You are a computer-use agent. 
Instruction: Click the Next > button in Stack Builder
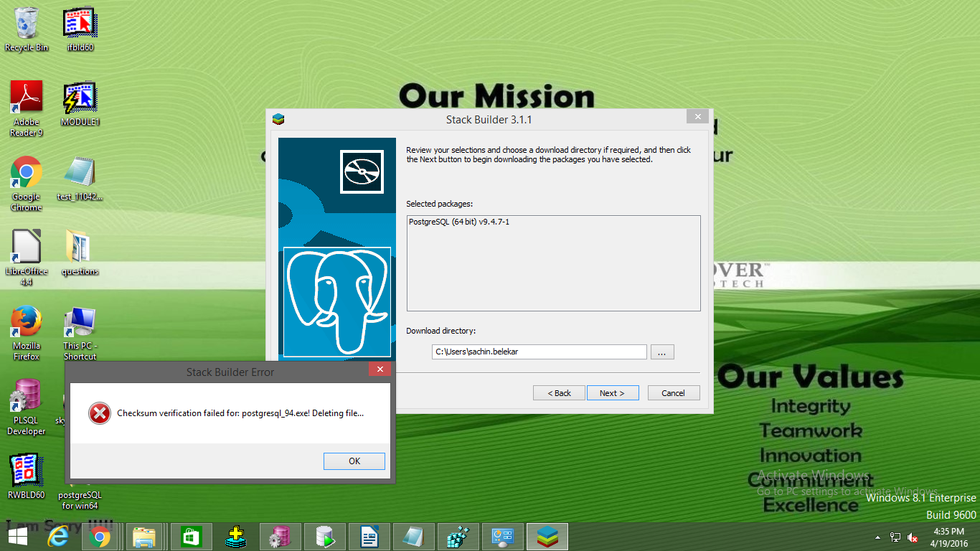coord(612,393)
